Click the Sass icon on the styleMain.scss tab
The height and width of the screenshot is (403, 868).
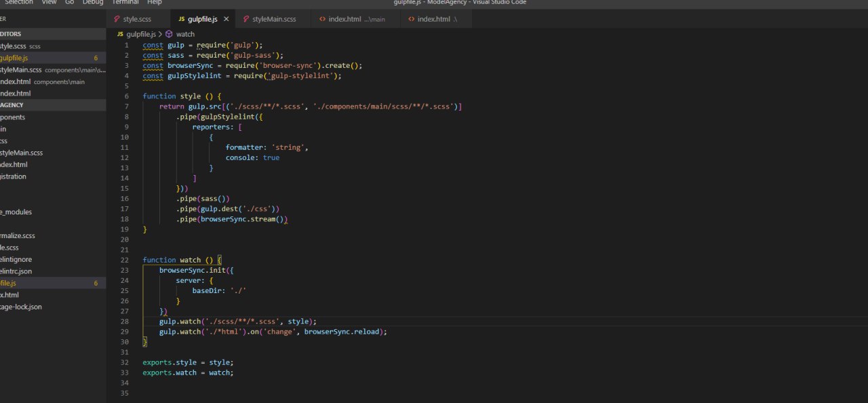[246, 19]
